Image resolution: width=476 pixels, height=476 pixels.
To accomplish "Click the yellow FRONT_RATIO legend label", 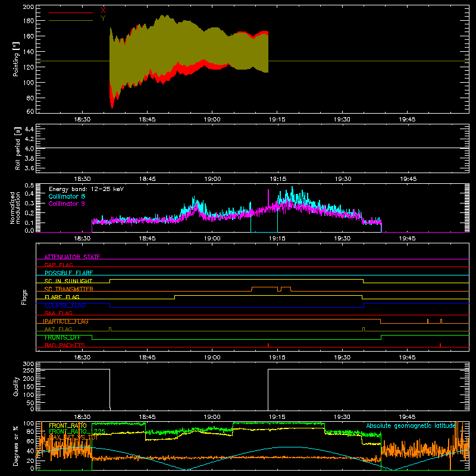I will click(x=68, y=425).
